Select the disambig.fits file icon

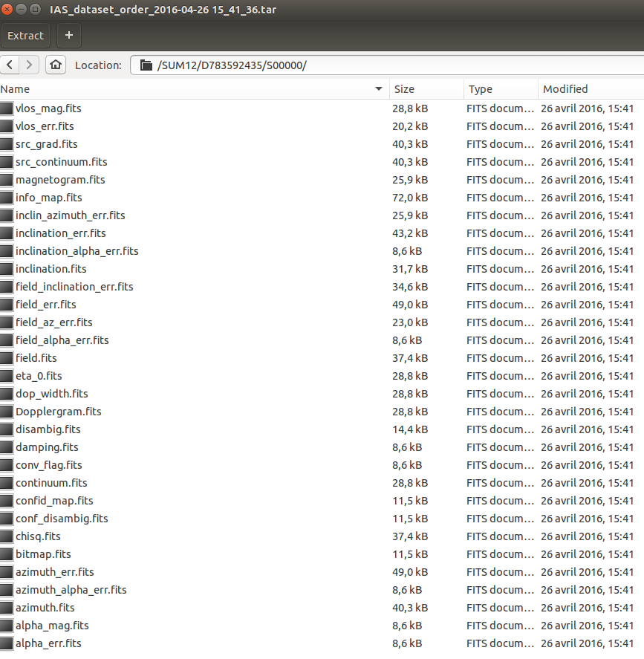tap(6, 429)
